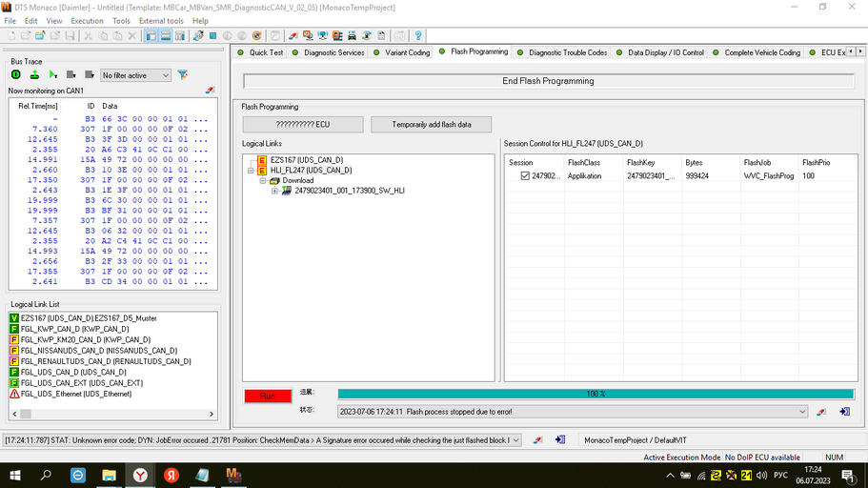Click eraser icon beside the bottom error log
Screen dimensions: 868x488
537,440
